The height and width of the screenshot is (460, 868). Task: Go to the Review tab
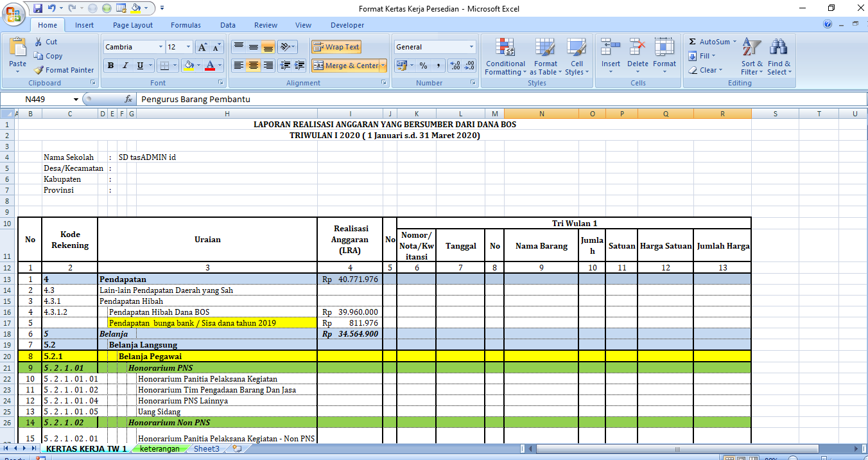(x=266, y=25)
